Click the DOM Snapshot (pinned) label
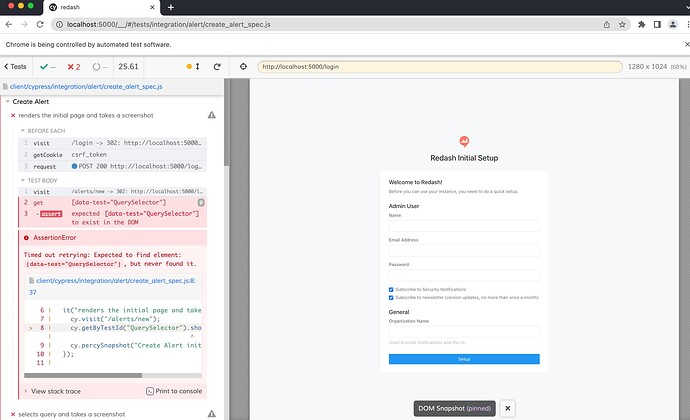 [455, 409]
